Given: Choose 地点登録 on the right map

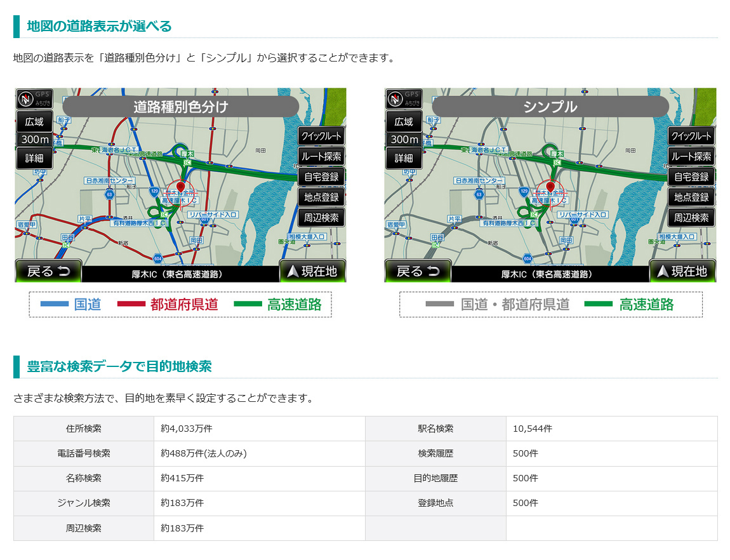Looking at the screenshot, I should [x=691, y=197].
